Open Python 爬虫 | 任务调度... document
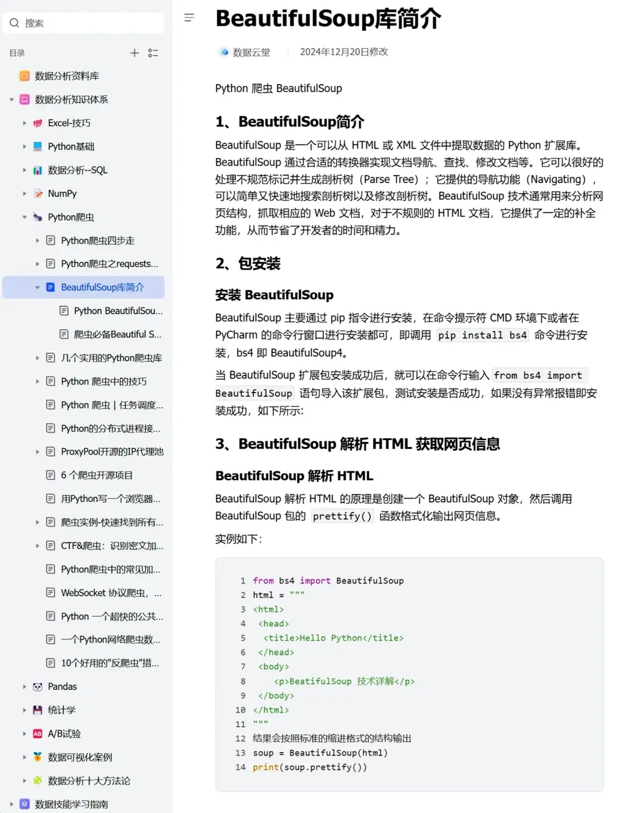 112,405
